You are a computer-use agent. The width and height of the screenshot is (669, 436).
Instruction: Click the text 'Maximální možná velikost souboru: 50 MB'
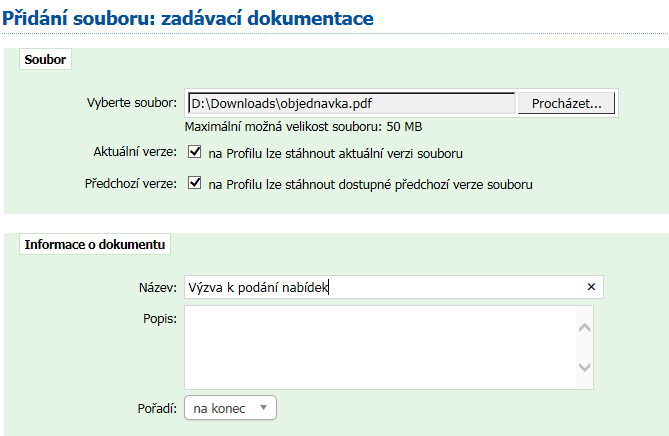click(303, 127)
